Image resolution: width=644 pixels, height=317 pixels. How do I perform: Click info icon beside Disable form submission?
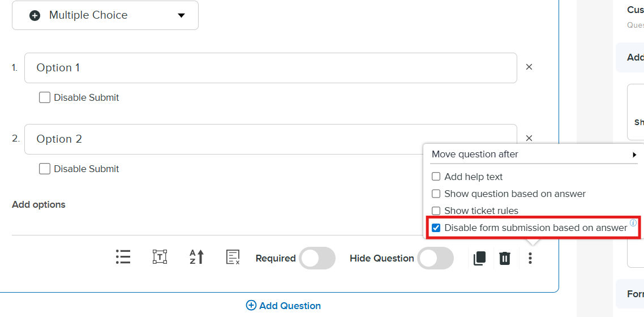point(633,223)
